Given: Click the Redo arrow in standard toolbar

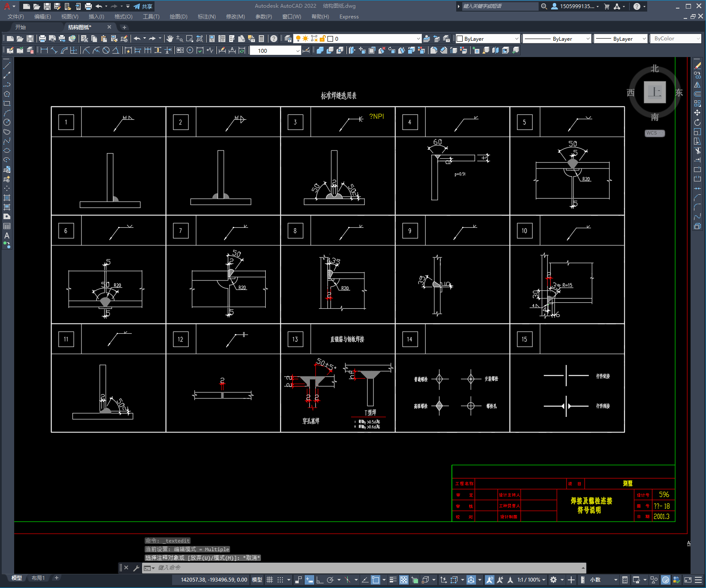Looking at the screenshot, I should (x=152, y=39).
